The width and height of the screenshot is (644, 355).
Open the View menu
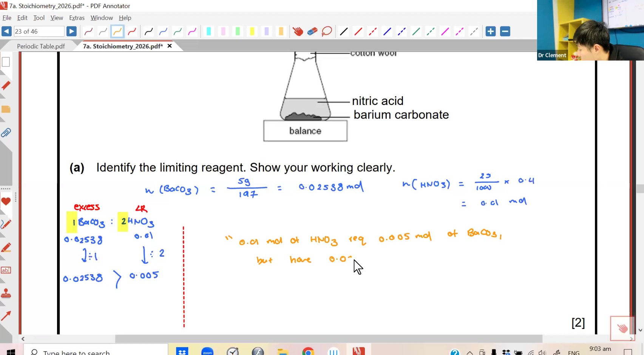coord(57,18)
